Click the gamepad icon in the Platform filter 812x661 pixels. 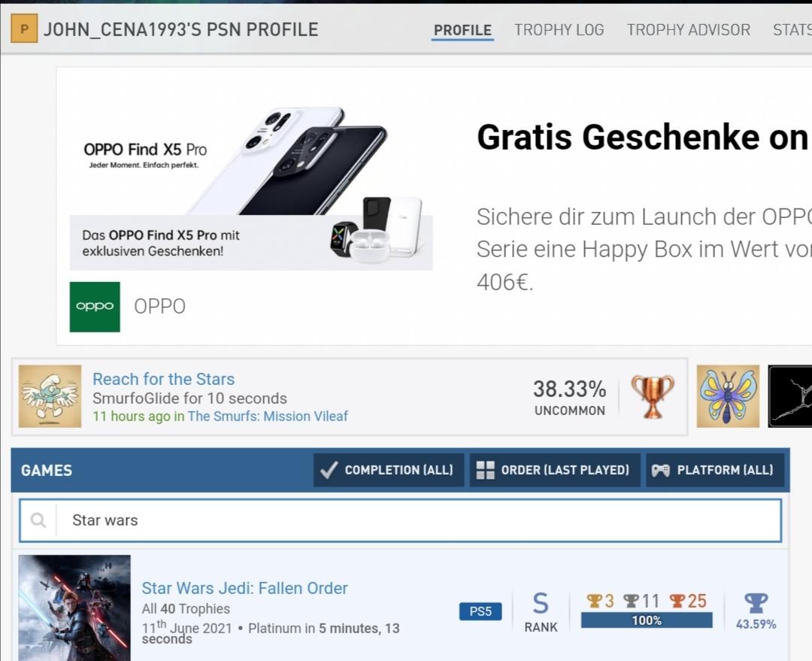(660, 470)
